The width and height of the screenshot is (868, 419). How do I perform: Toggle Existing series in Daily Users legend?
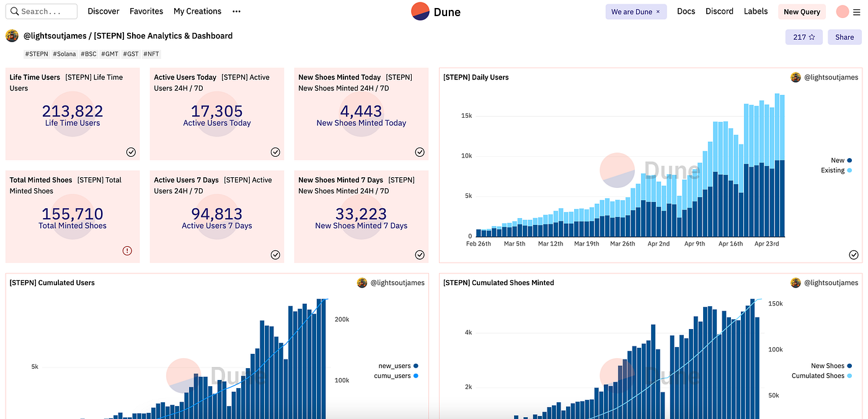pyautogui.click(x=836, y=170)
